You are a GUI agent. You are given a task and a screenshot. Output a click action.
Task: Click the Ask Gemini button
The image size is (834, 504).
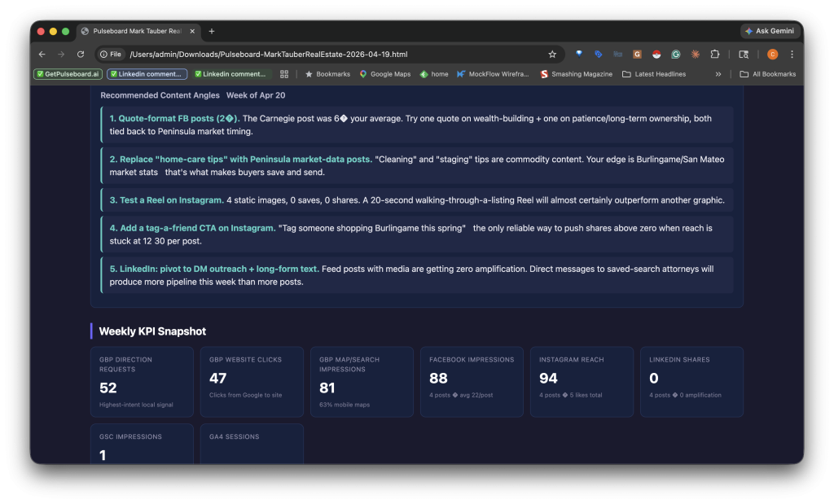coord(770,31)
